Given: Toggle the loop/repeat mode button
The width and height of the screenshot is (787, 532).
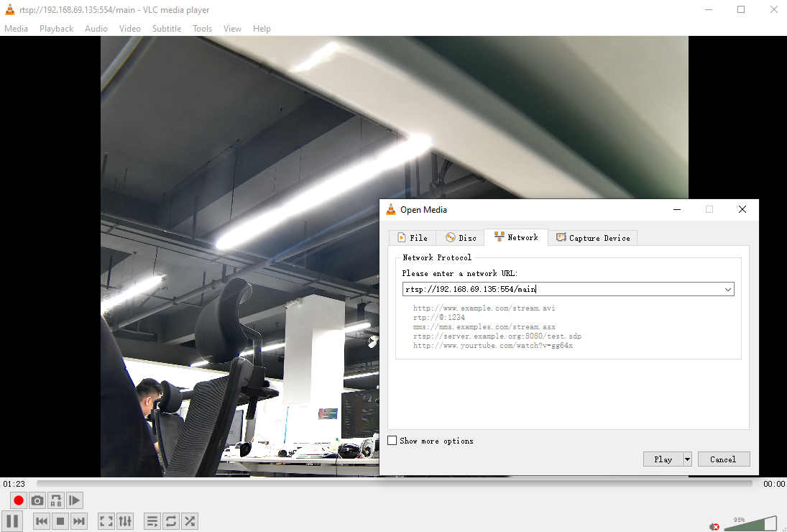Looking at the screenshot, I should [x=170, y=521].
